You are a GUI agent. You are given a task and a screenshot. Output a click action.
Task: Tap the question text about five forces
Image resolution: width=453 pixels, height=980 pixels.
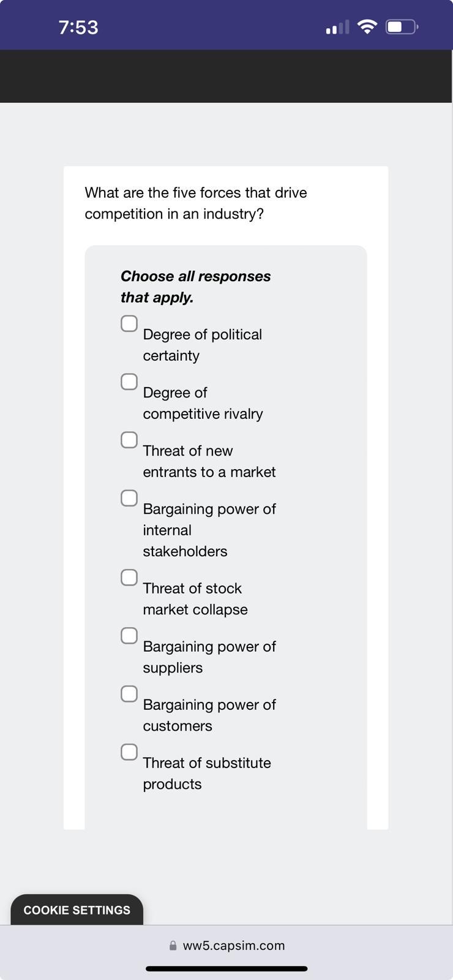(x=196, y=203)
